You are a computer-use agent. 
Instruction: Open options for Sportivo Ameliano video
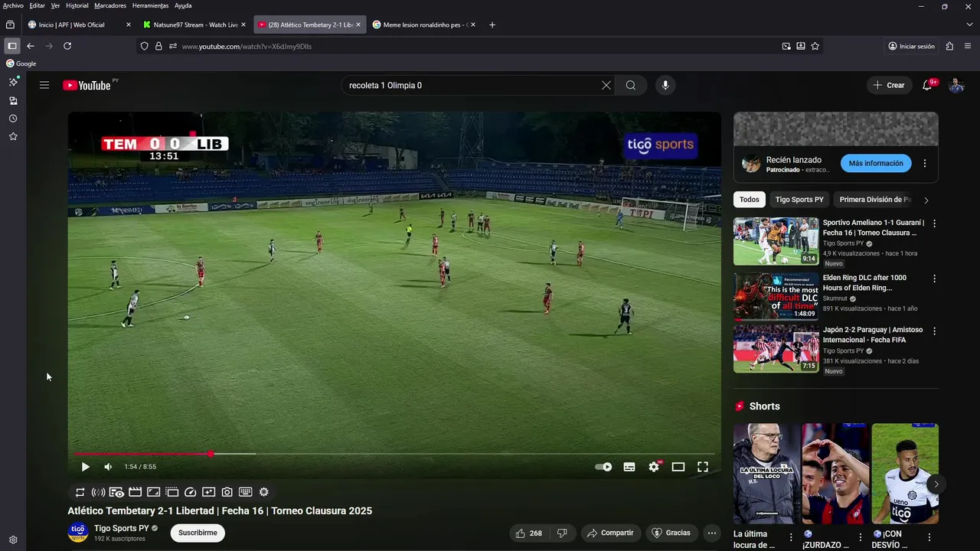click(934, 223)
